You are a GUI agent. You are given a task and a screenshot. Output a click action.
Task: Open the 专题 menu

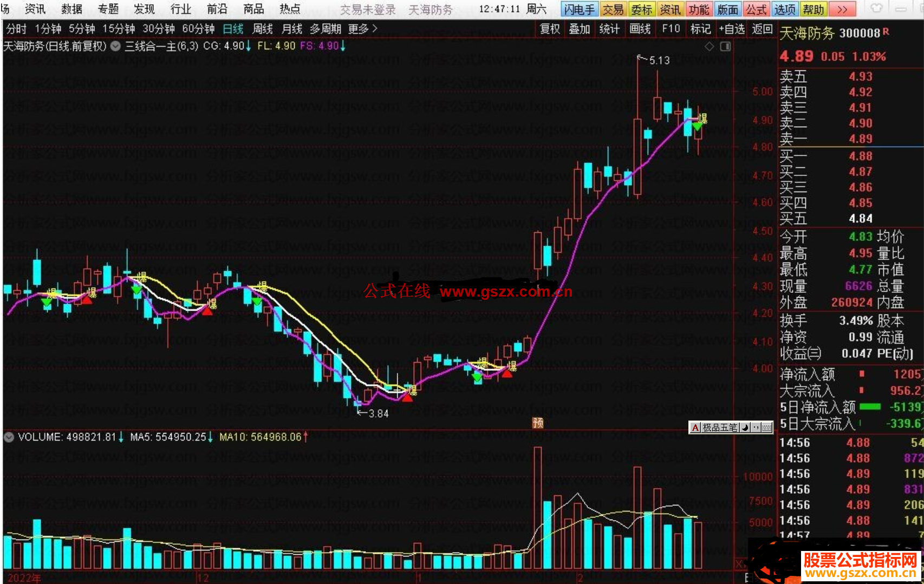coord(108,9)
